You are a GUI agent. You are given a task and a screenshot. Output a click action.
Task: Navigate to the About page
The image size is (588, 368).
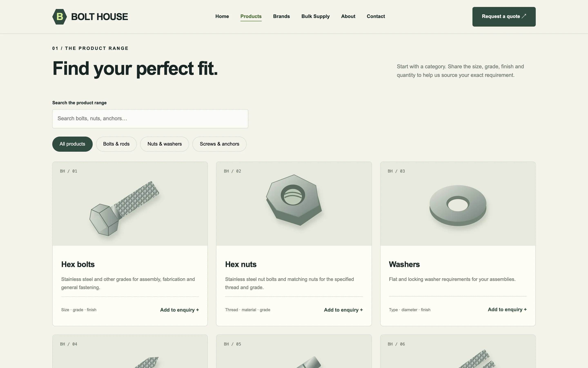tap(348, 16)
